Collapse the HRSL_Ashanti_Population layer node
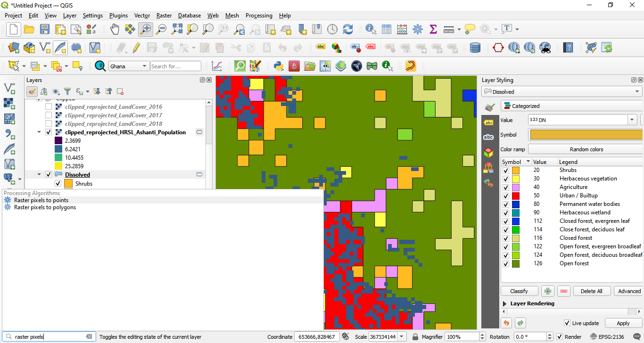The image size is (644, 343). (x=39, y=132)
